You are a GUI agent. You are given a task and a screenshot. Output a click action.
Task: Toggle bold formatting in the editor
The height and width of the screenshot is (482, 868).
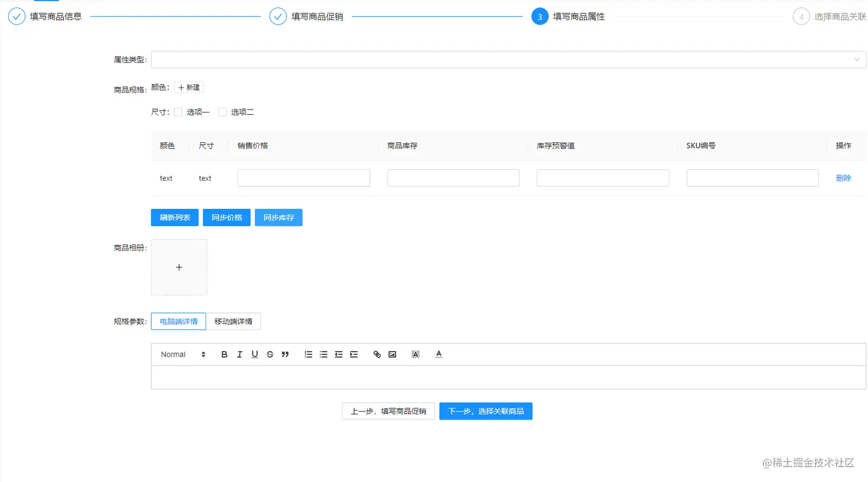point(224,355)
